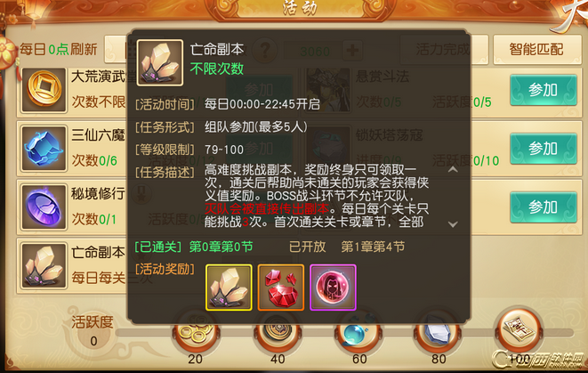The height and width of the screenshot is (373, 588).
Task: Click the 亡命副本 crystal icon in list
Action: pos(44,265)
